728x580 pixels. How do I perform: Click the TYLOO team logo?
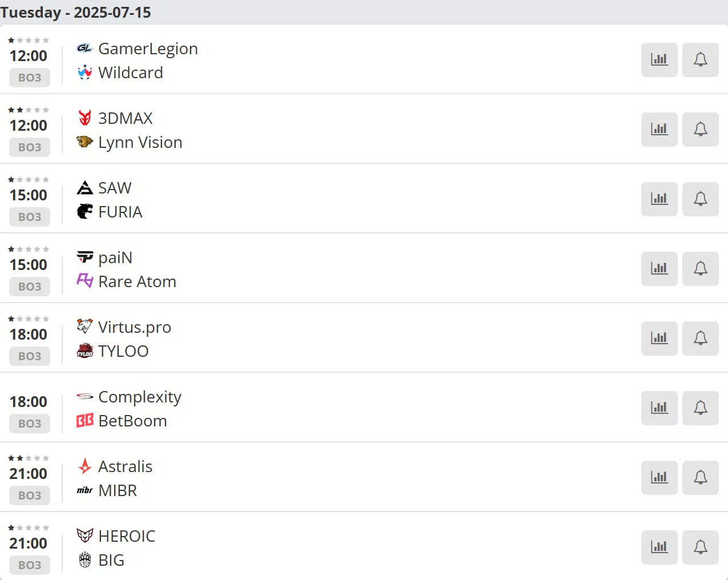click(x=84, y=351)
